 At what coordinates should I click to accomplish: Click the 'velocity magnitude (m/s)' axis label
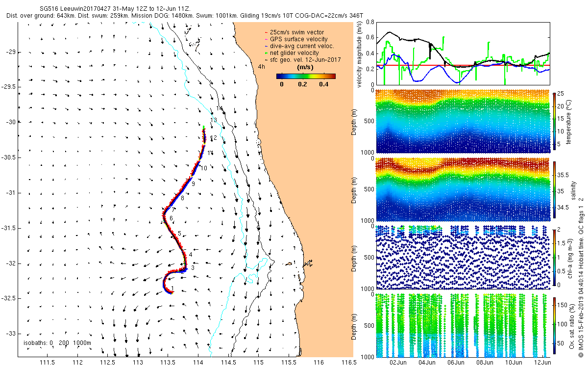[x=360, y=55]
